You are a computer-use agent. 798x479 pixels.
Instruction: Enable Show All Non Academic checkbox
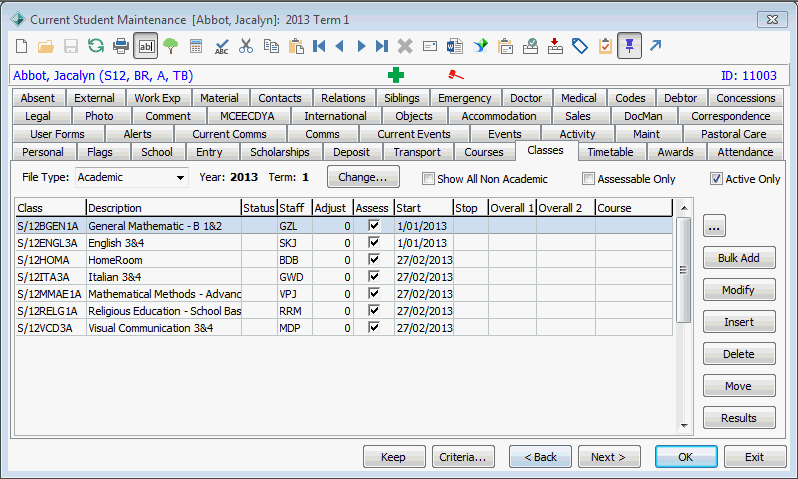(429, 179)
